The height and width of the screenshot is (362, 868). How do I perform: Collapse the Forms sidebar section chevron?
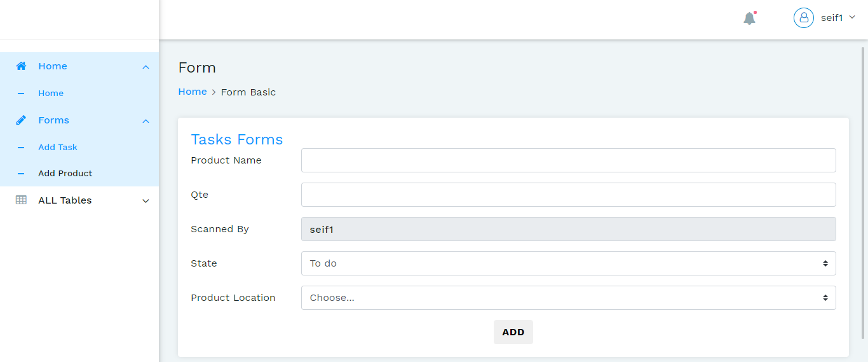[146, 121]
